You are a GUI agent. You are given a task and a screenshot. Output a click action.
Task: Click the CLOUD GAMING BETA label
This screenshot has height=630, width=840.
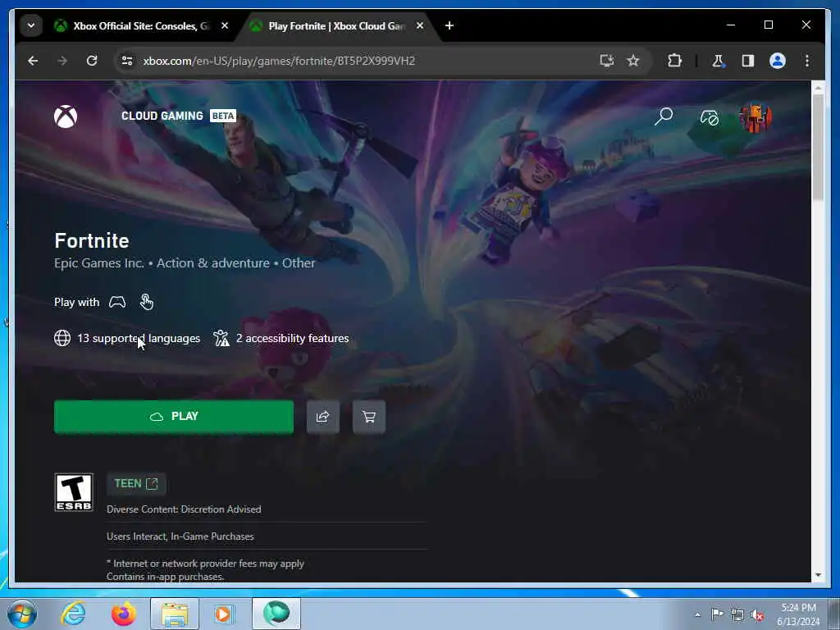point(178,116)
